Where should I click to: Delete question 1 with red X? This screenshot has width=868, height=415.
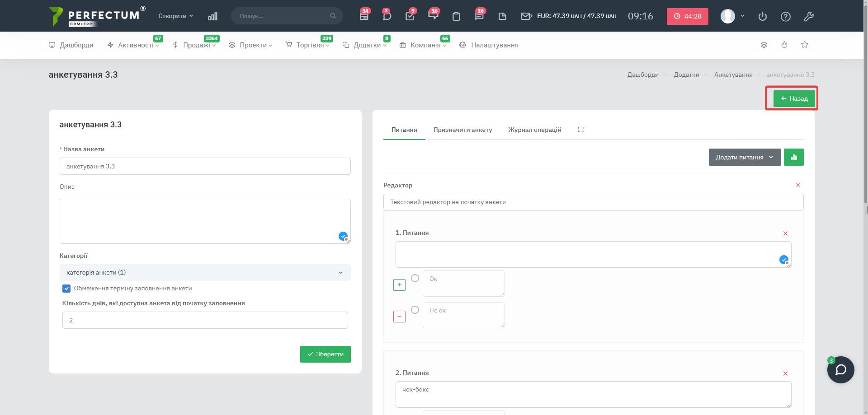(785, 233)
